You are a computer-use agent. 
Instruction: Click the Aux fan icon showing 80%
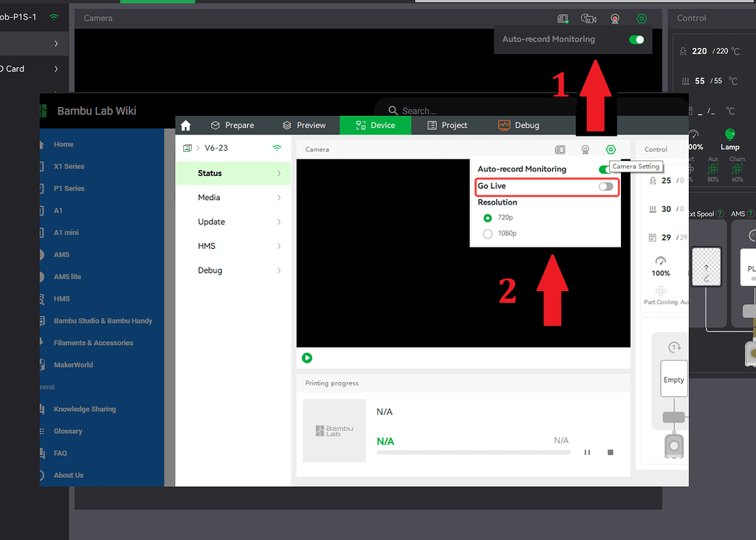pyautogui.click(x=713, y=169)
